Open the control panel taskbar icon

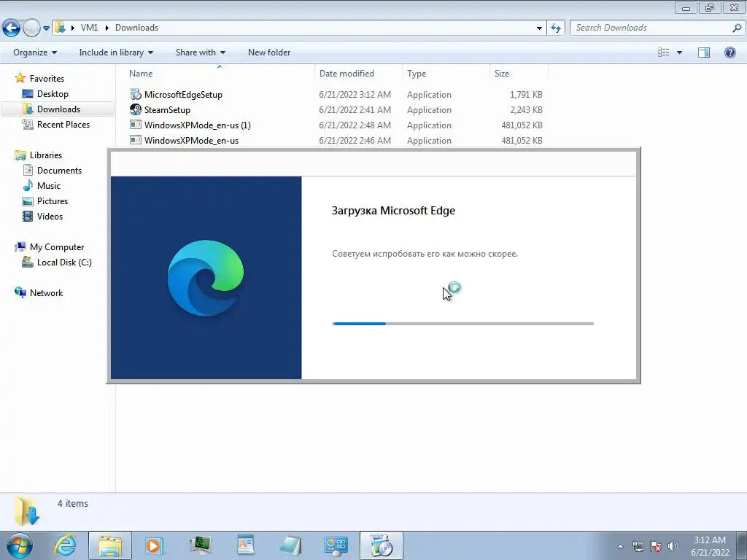click(x=336, y=545)
